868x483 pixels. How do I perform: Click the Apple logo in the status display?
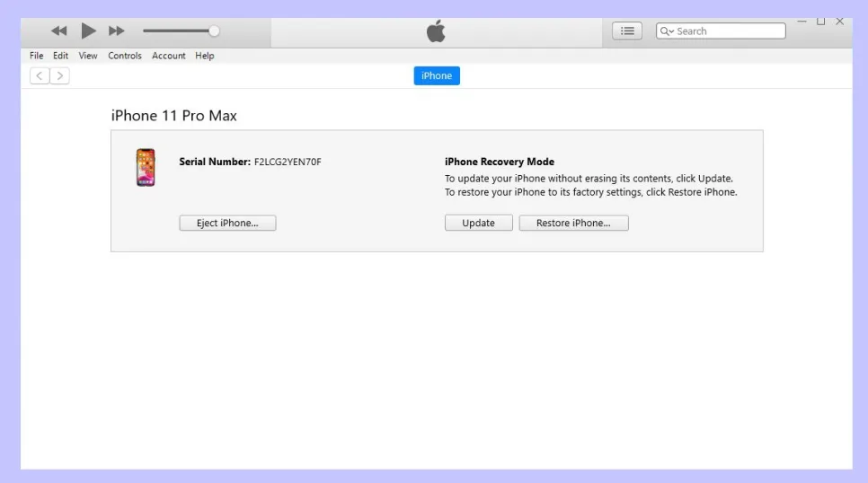tap(436, 31)
